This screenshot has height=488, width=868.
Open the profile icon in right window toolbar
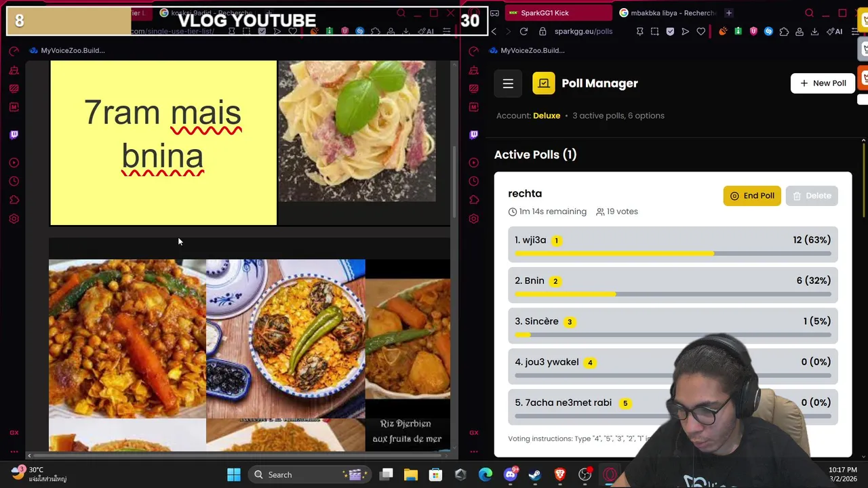800,31
